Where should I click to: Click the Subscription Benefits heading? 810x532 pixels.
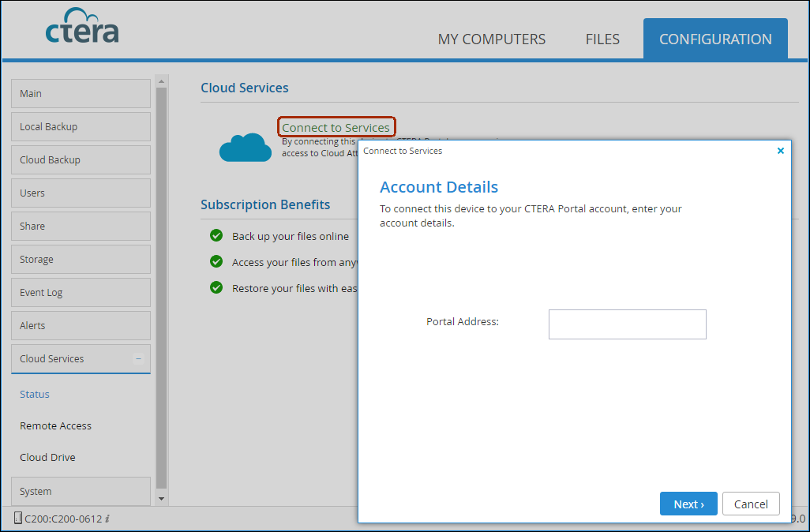tap(265, 204)
